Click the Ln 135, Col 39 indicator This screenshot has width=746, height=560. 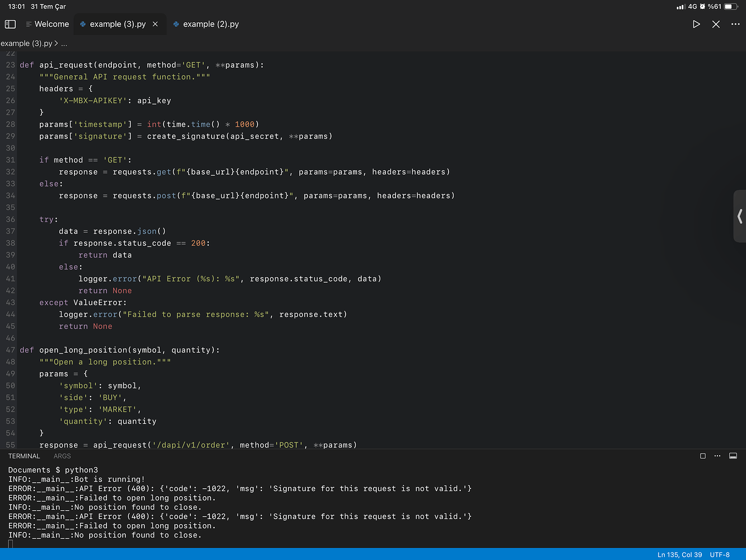pos(679,554)
